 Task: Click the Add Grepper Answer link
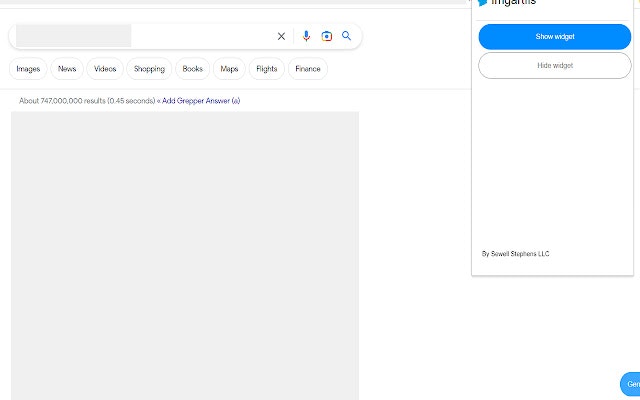(x=201, y=101)
